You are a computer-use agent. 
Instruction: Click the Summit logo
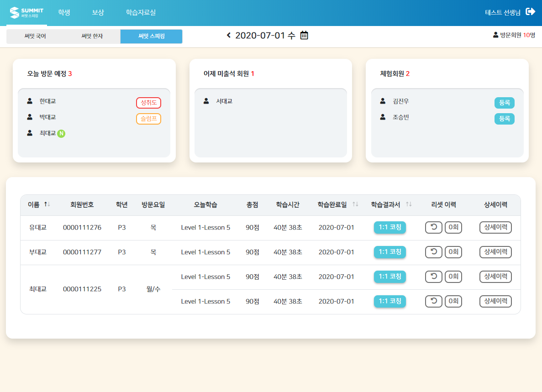26,13
